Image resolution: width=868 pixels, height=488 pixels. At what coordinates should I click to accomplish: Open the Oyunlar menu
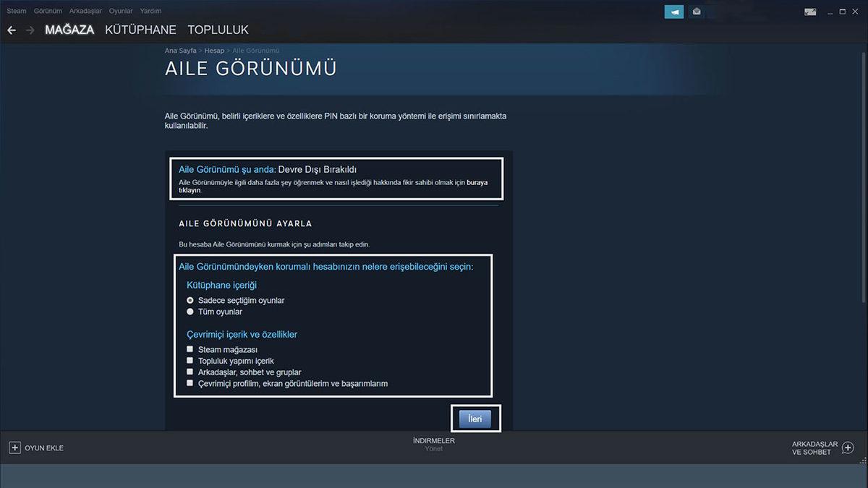tap(120, 10)
